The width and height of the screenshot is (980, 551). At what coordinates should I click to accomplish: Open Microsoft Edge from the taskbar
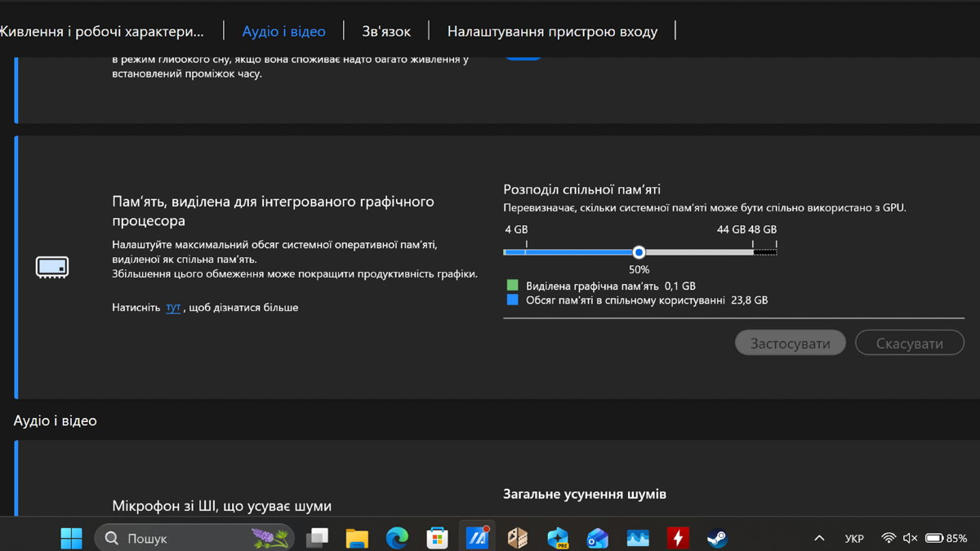click(x=397, y=538)
